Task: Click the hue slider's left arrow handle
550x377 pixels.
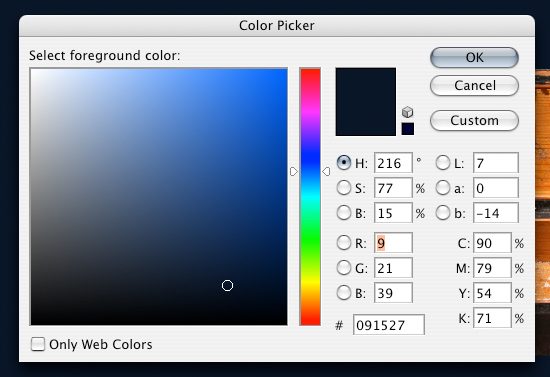Action: pyautogui.click(x=294, y=171)
